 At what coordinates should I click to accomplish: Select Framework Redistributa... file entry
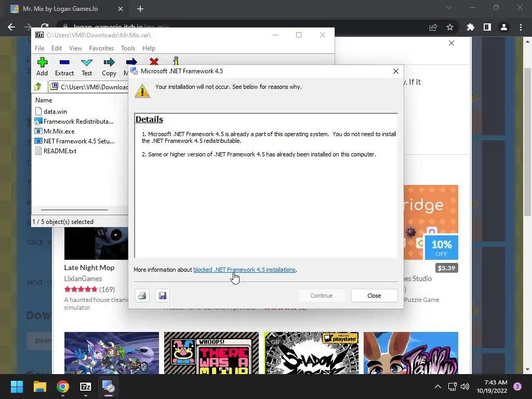(x=74, y=122)
